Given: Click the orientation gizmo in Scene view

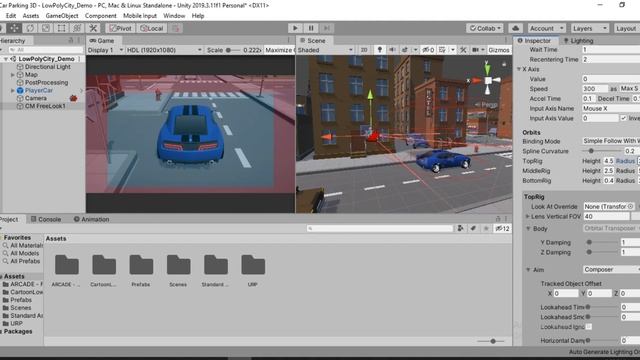Looking at the screenshot, I should click(488, 80).
